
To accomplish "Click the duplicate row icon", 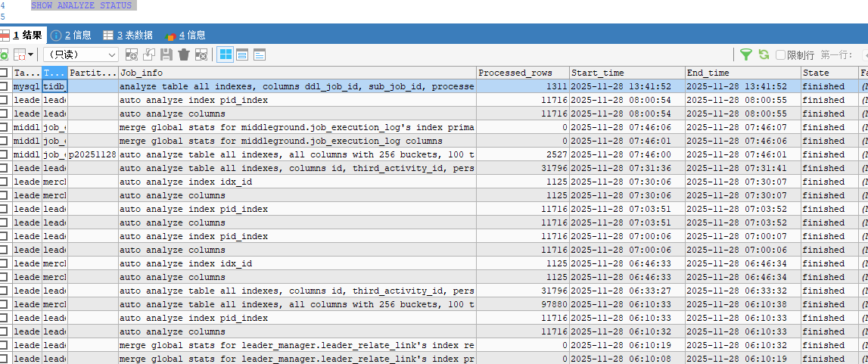I will click(149, 54).
